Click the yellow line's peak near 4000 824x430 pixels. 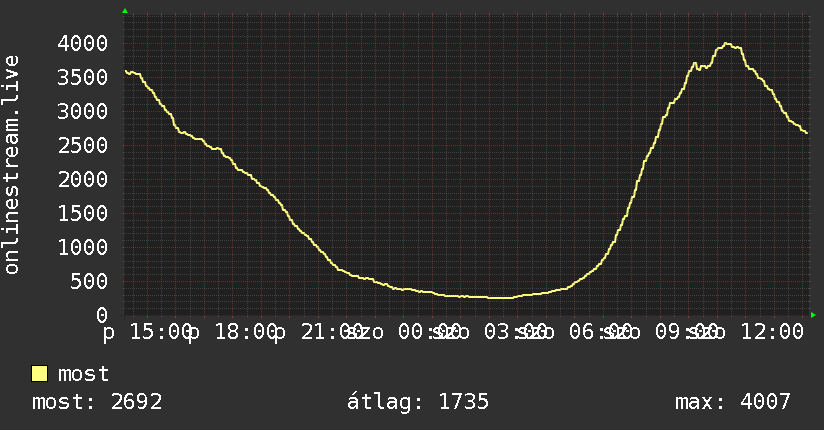coord(726,44)
